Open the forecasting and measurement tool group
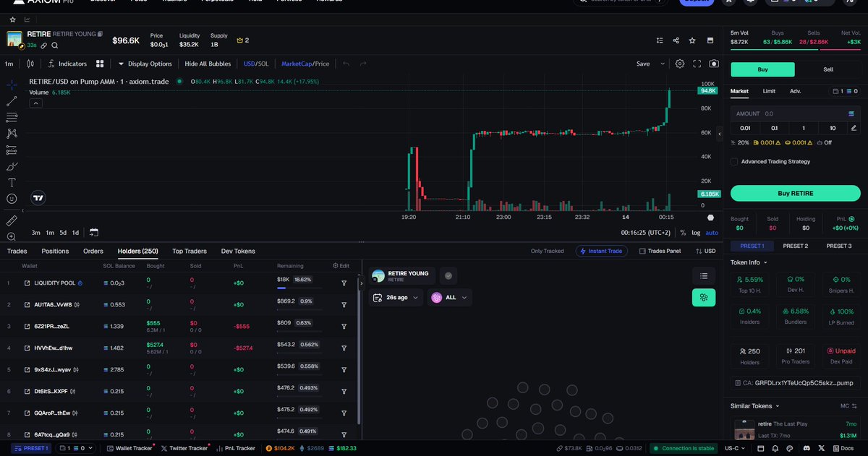This screenshot has height=456, width=868. [x=12, y=150]
